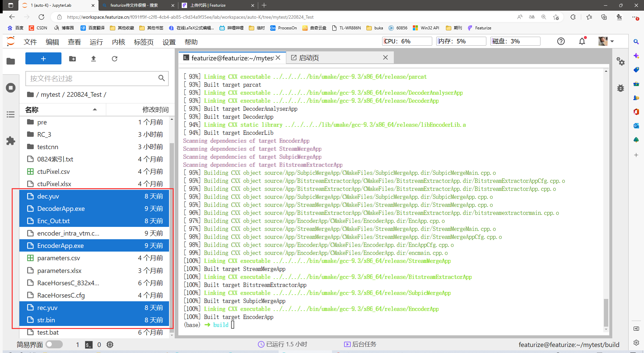Open the testcnn folder
This screenshot has width=644, height=353.
pyautogui.click(x=95, y=147)
